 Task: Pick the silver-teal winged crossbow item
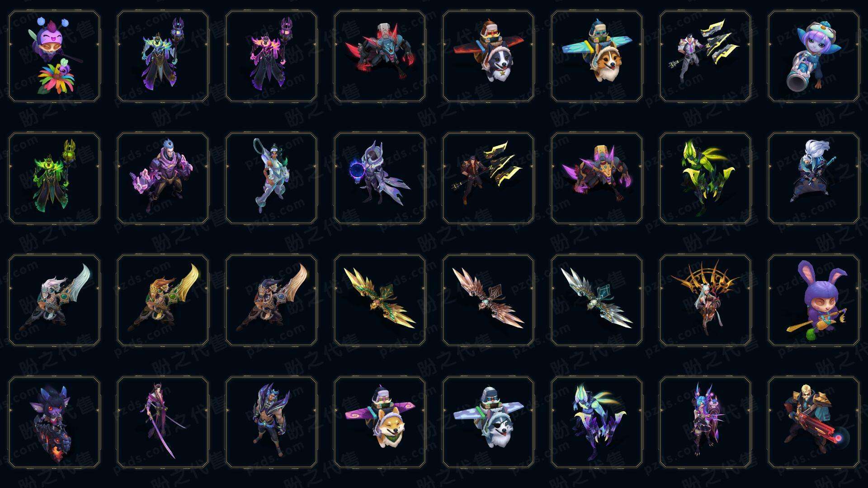(x=597, y=300)
